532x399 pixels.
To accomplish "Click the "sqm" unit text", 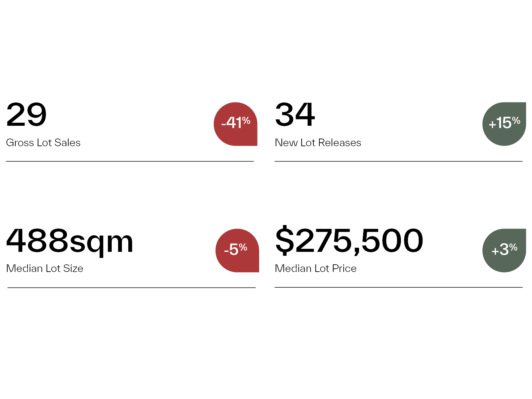I will click(x=101, y=244).
